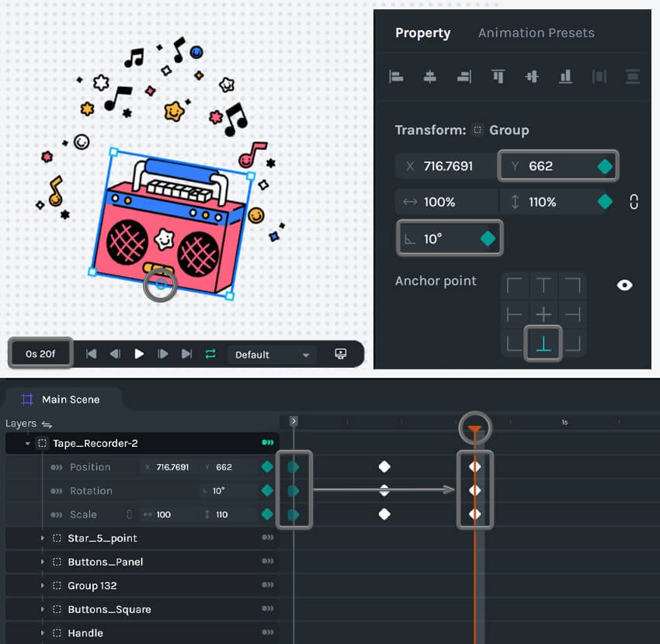Screen dimensions: 660x644
Task: Open Default playback dropdown
Action: (272, 355)
